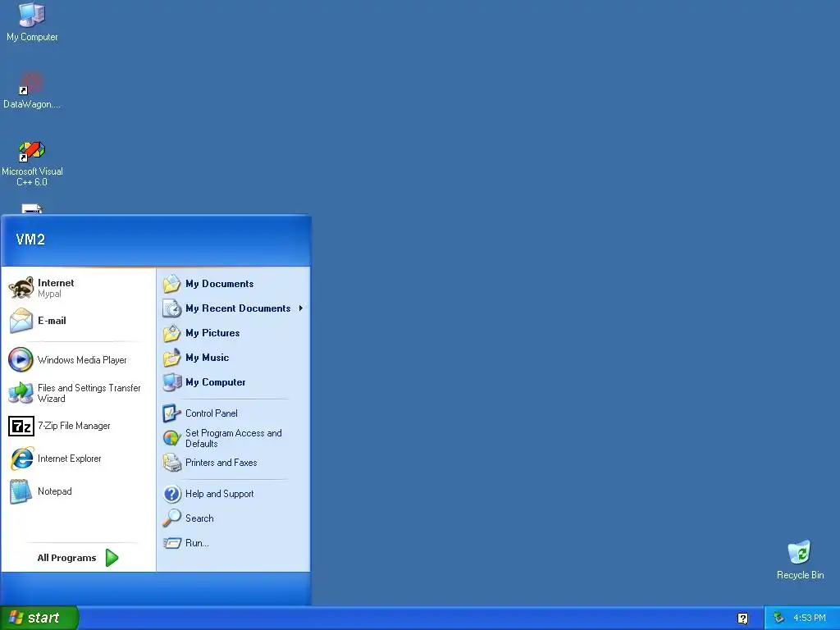The height and width of the screenshot is (630, 840).
Task: Click the Run icon
Action: 172,543
